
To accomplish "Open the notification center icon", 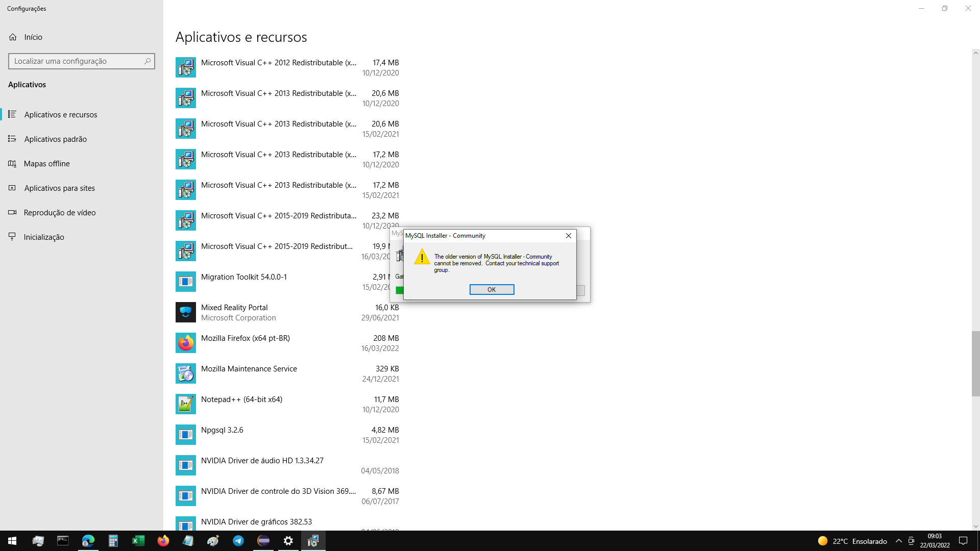I will click(x=963, y=541).
